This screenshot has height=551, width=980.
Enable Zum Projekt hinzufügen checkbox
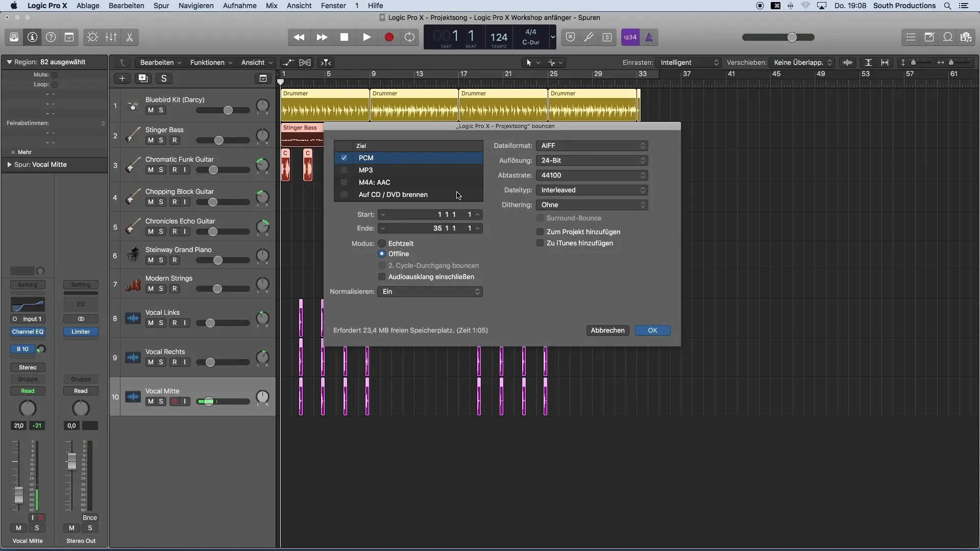click(x=540, y=232)
